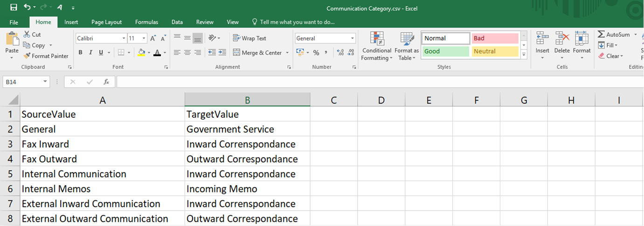The image size is (644, 226).
Task: Apply the Good cell style
Action: click(x=446, y=51)
